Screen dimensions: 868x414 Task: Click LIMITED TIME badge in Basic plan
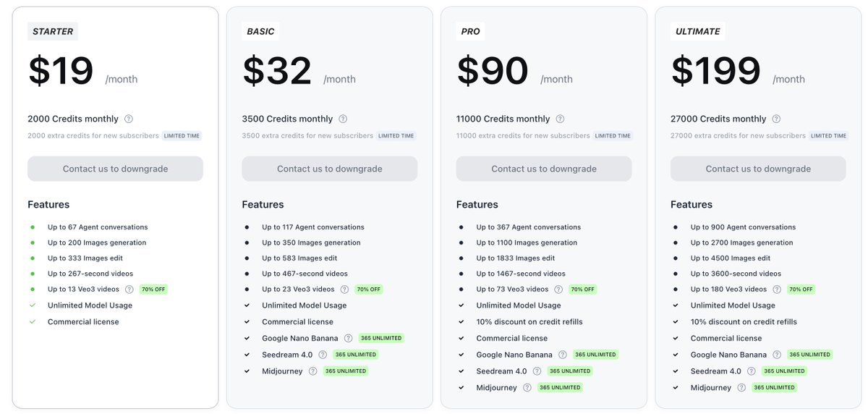pyautogui.click(x=396, y=136)
